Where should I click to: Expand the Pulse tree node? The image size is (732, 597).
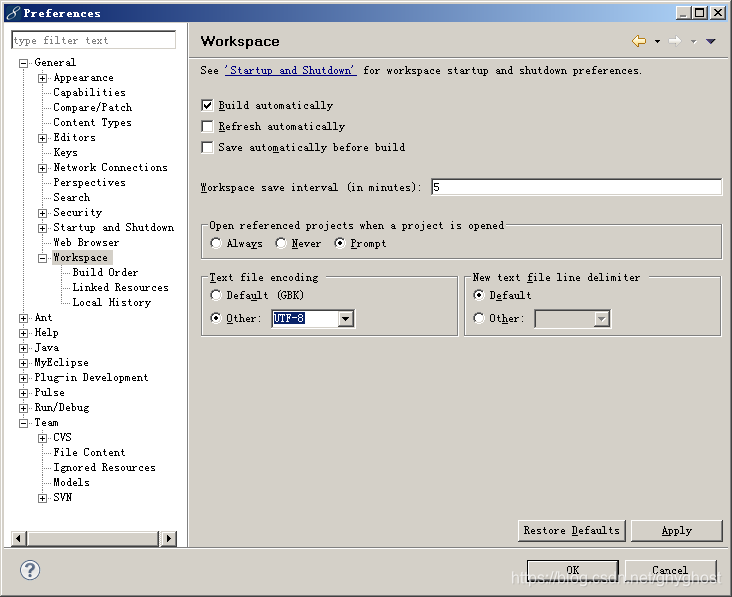tap(23, 393)
